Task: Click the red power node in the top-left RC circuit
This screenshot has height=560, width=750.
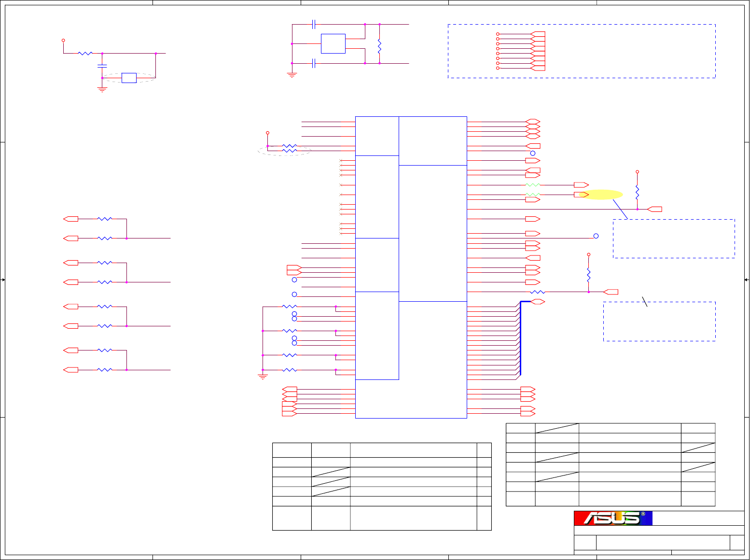Action: (x=63, y=41)
